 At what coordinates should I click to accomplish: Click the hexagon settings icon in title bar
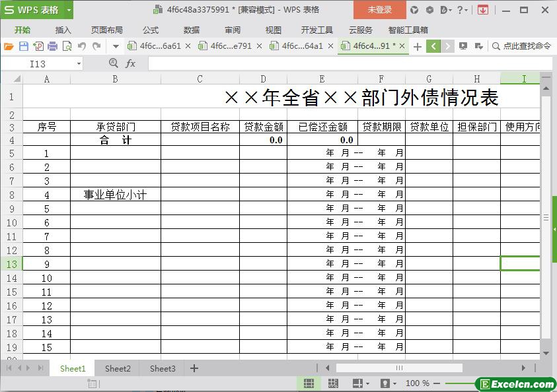(429, 10)
